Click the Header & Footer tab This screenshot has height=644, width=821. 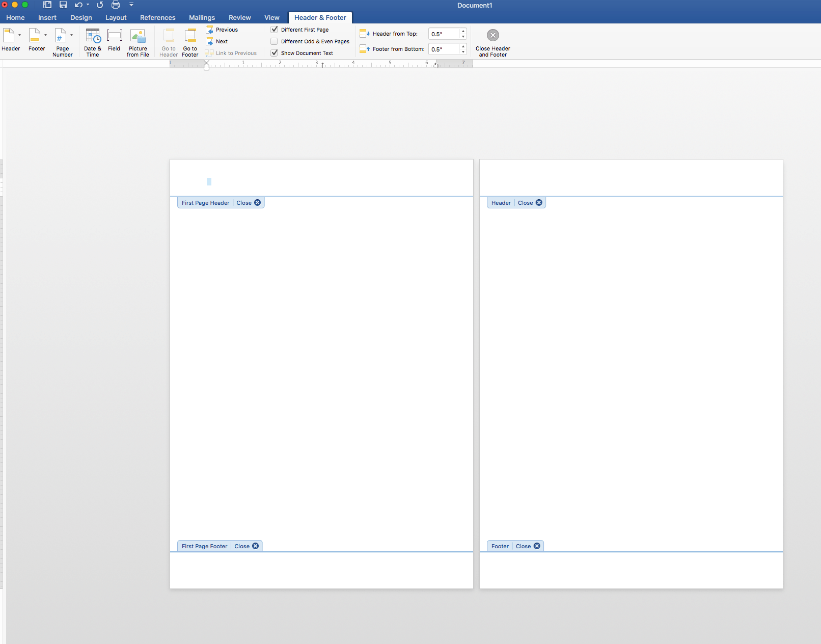(320, 17)
